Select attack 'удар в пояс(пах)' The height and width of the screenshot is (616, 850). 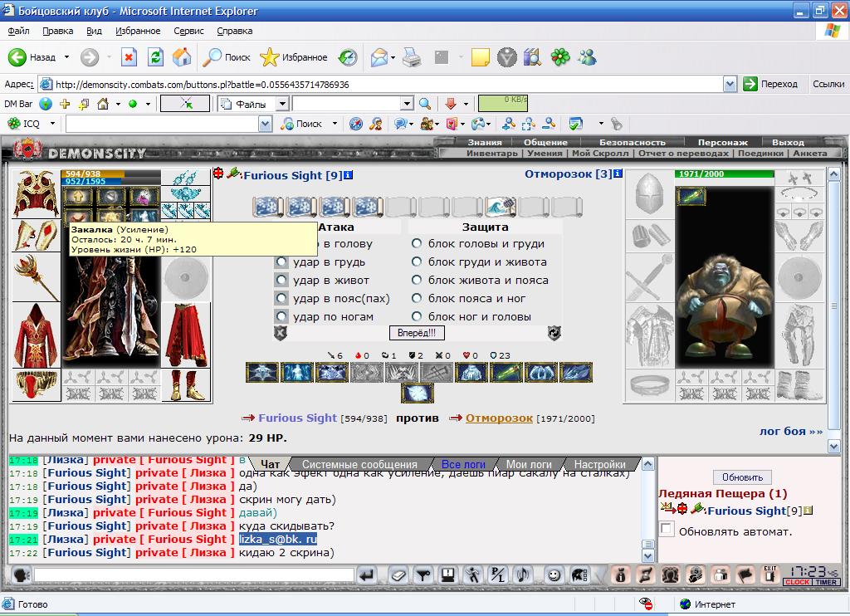pyautogui.click(x=281, y=298)
